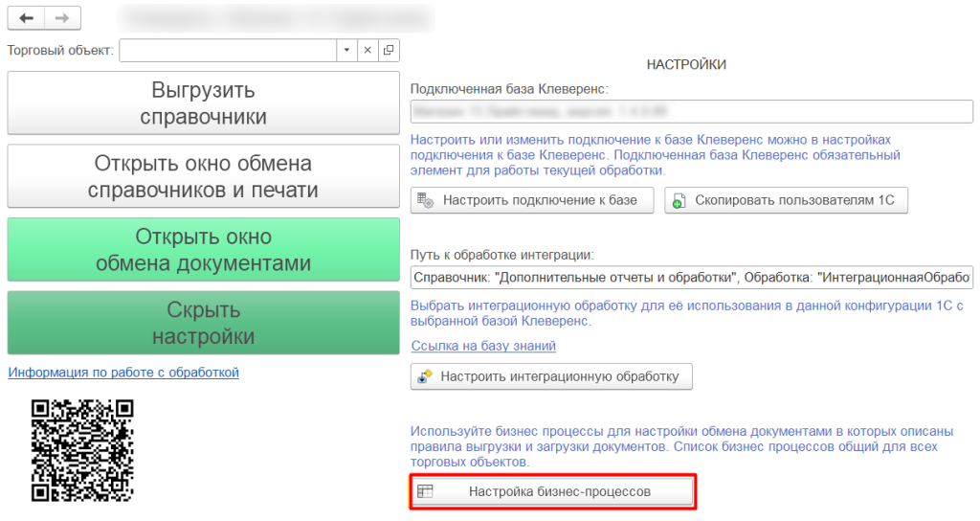Image resolution: width=980 pixels, height=521 pixels.
Task: Click the icon on Настроить интеграционную обработку
Action: click(424, 376)
